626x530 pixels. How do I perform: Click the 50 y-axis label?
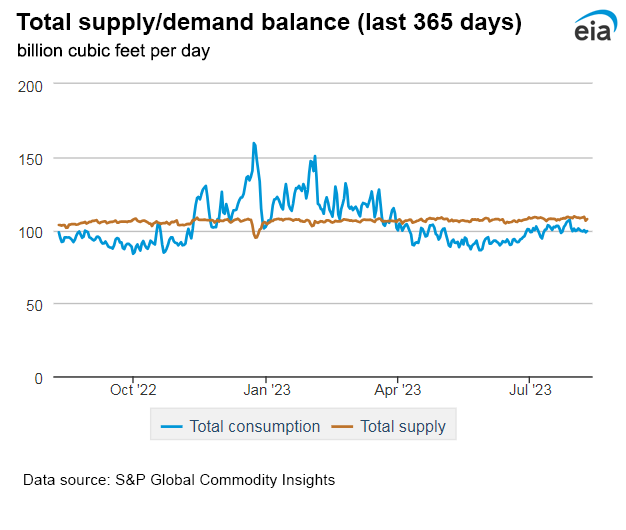point(34,306)
